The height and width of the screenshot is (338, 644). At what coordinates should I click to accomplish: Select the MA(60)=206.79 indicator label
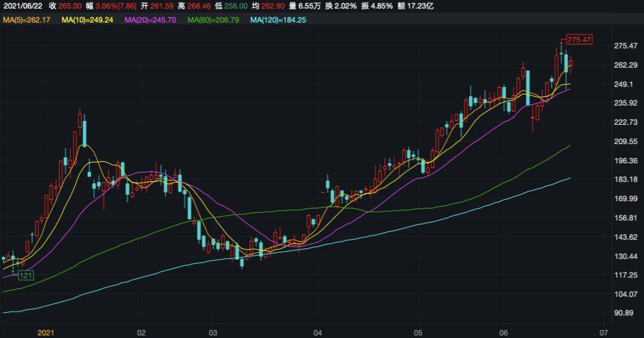tap(213, 21)
